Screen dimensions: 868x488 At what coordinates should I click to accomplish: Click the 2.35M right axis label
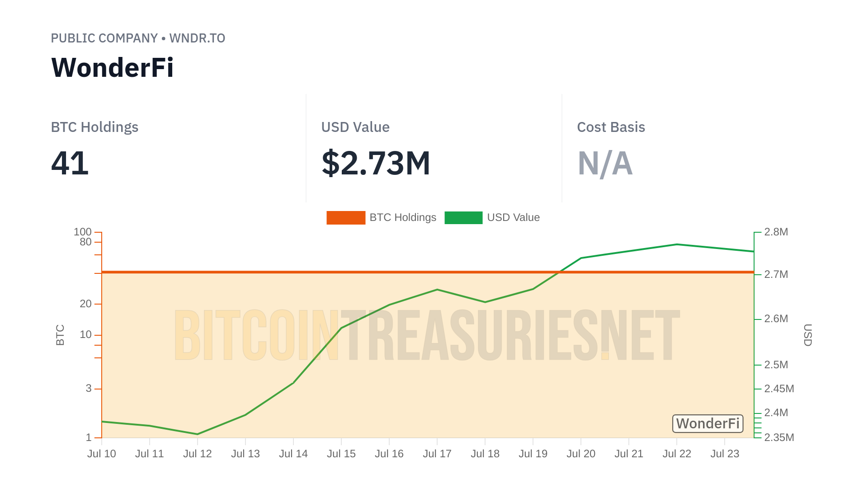coord(779,437)
